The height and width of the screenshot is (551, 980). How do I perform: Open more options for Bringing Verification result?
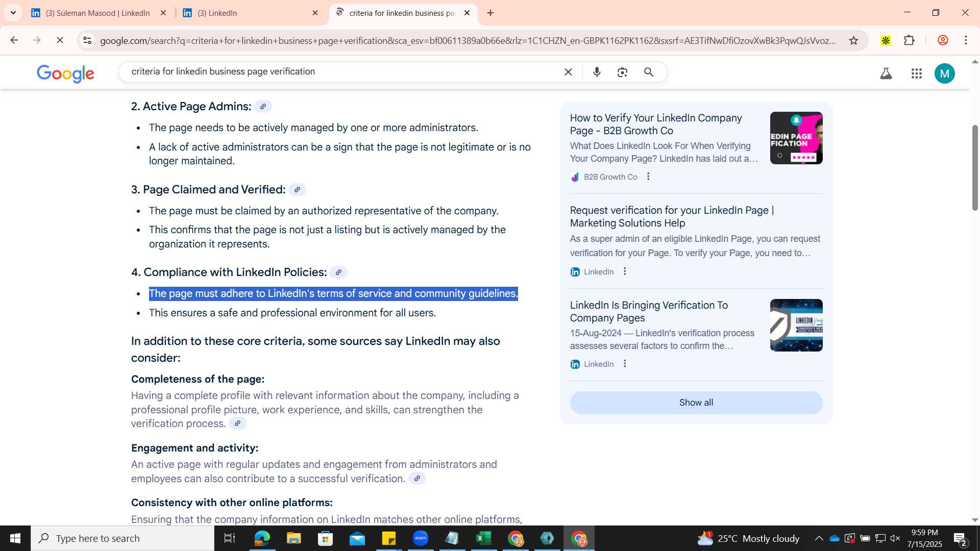tap(625, 364)
